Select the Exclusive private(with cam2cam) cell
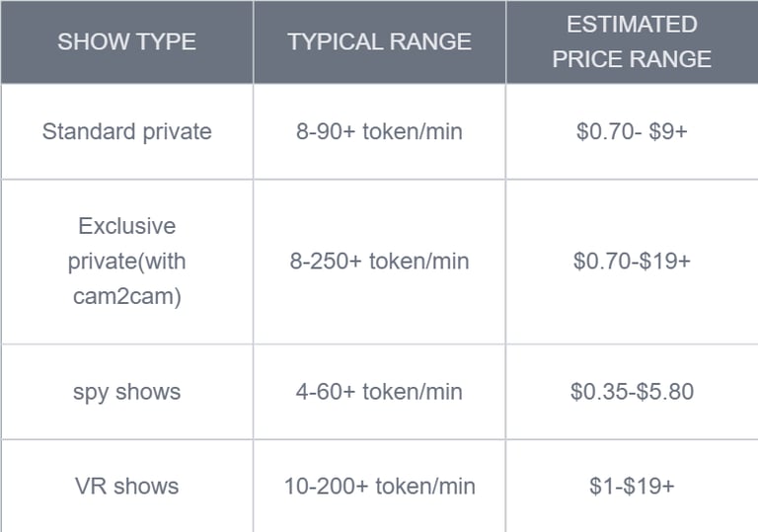The image size is (758, 532). pos(126,262)
